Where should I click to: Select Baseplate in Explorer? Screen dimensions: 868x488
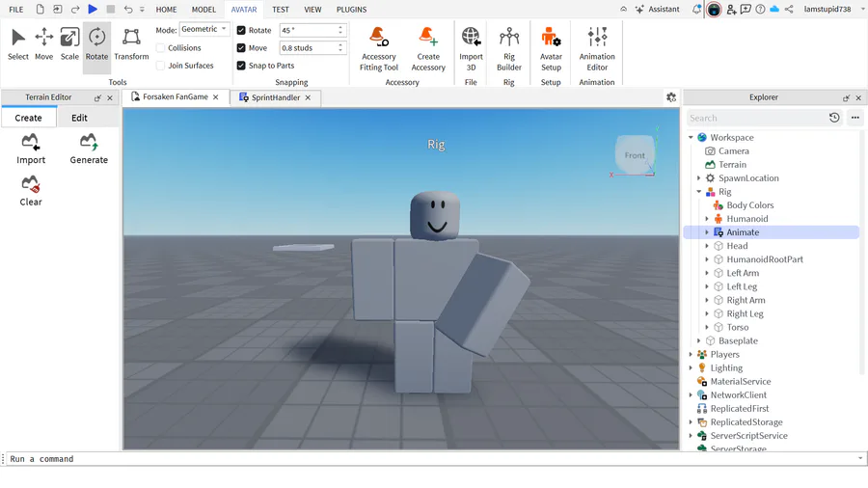point(738,340)
